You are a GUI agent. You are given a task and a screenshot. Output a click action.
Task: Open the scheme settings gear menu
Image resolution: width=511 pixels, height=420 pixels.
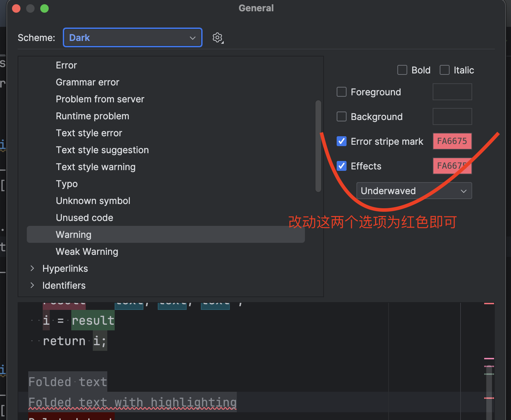(218, 38)
